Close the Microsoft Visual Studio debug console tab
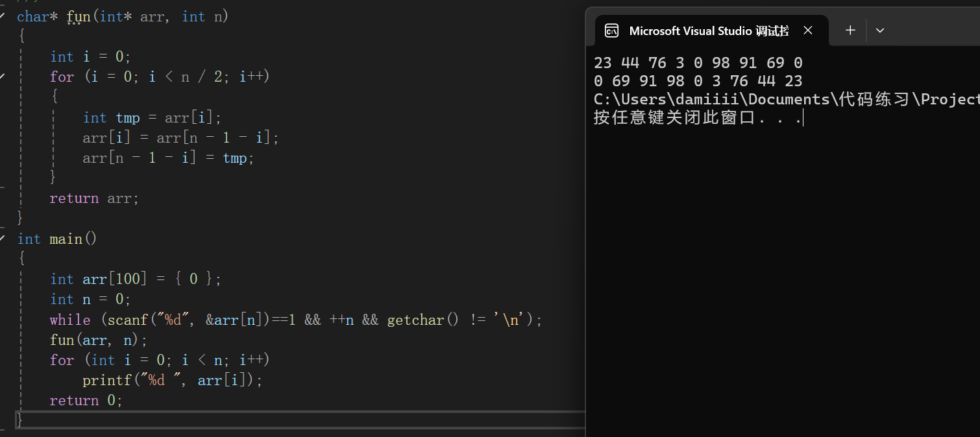This screenshot has height=437, width=980. 808,30
